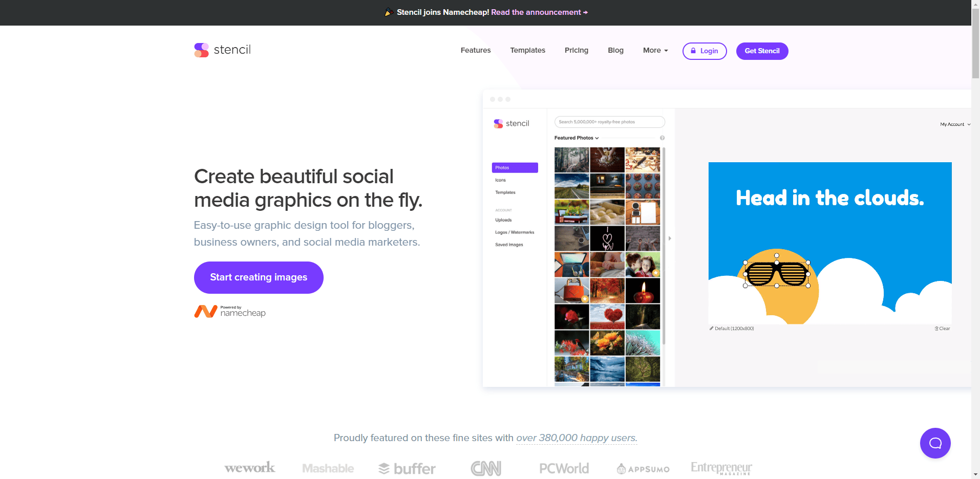Expand the More dropdown menu
The image size is (980, 479).
(655, 50)
